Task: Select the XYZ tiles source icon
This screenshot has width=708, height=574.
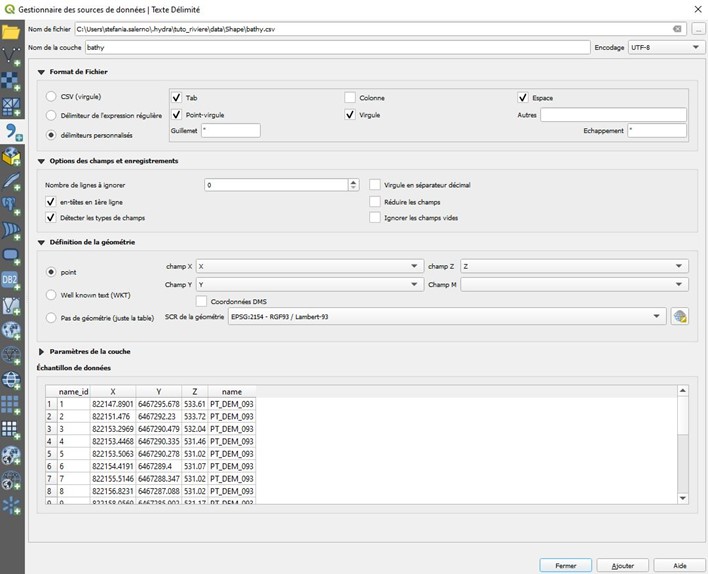Action: pos(11,405)
